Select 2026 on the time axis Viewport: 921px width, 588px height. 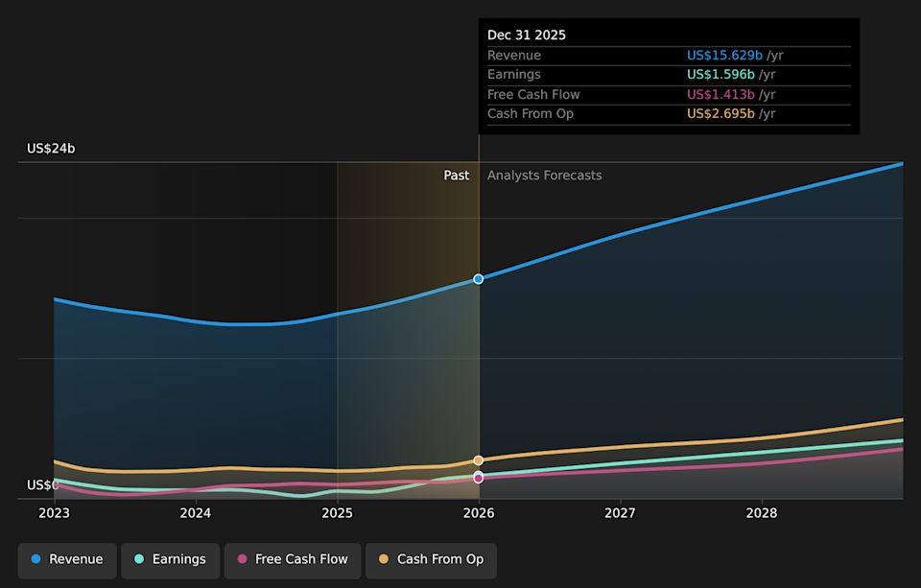(x=479, y=513)
